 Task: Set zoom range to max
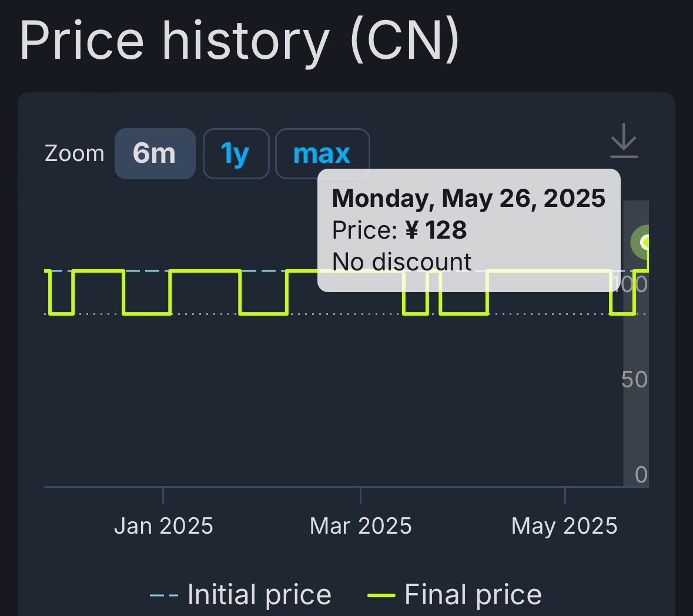pyautogui.click(x=322, y=153)
